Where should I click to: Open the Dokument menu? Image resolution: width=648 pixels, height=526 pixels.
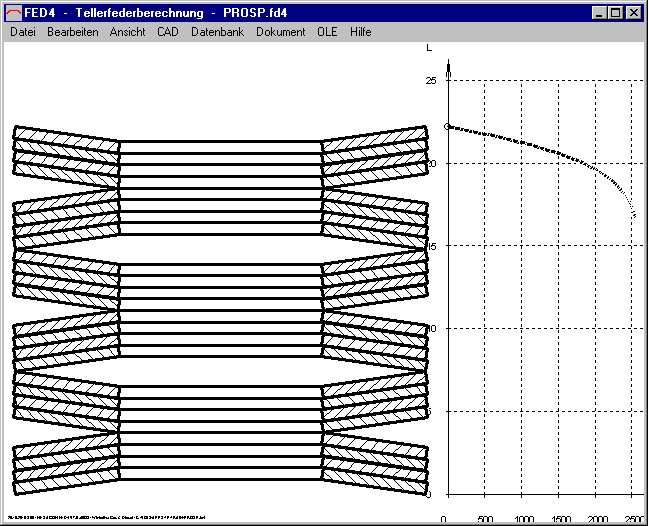(280, 32)
